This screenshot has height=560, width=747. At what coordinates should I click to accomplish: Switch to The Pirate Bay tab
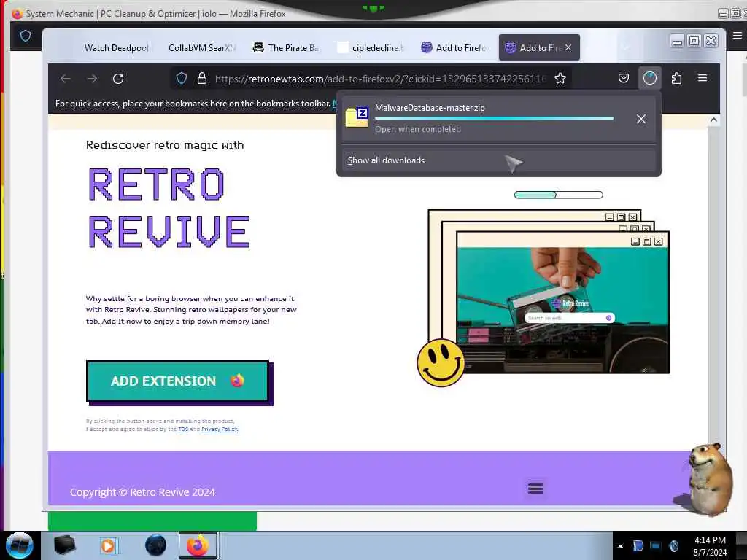tap(286, 47)
